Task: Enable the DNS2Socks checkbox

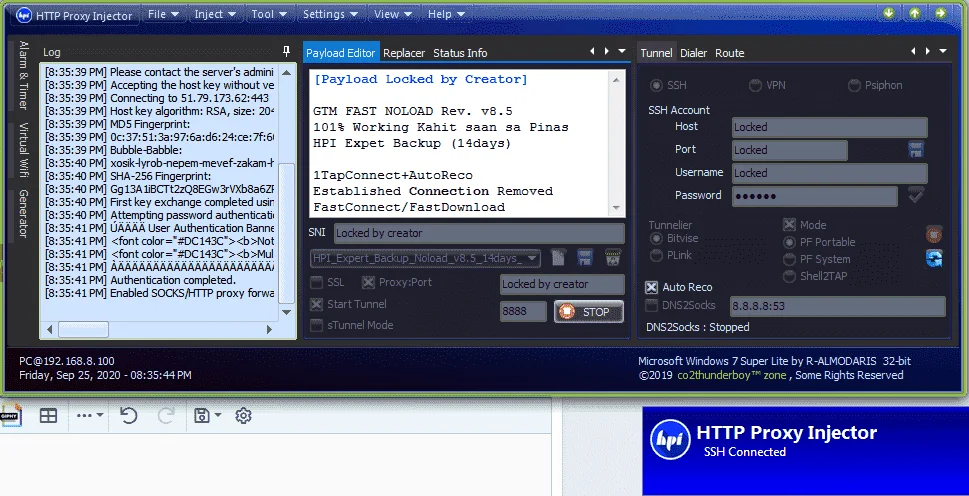Action: (651, 305)
